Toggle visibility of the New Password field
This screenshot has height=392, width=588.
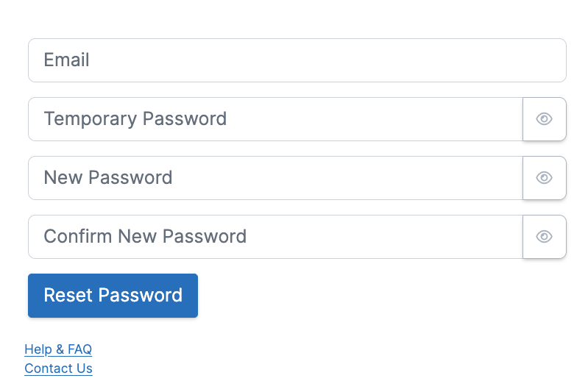click(x=544, y=178)
